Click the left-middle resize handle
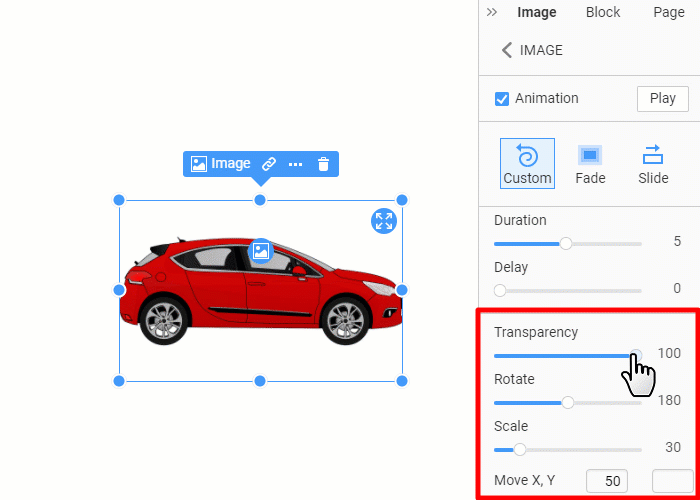Viewport: 700px width, 500px height. pos(119,290)
